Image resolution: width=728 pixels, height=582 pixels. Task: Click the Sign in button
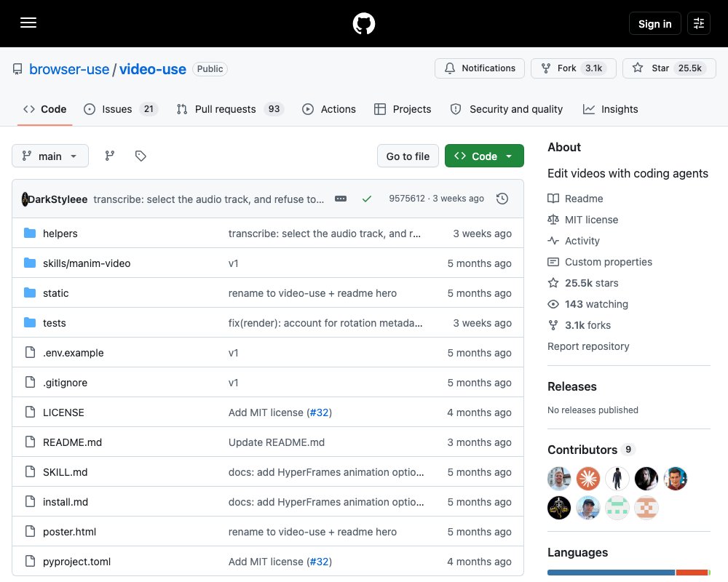click(654, 23)
